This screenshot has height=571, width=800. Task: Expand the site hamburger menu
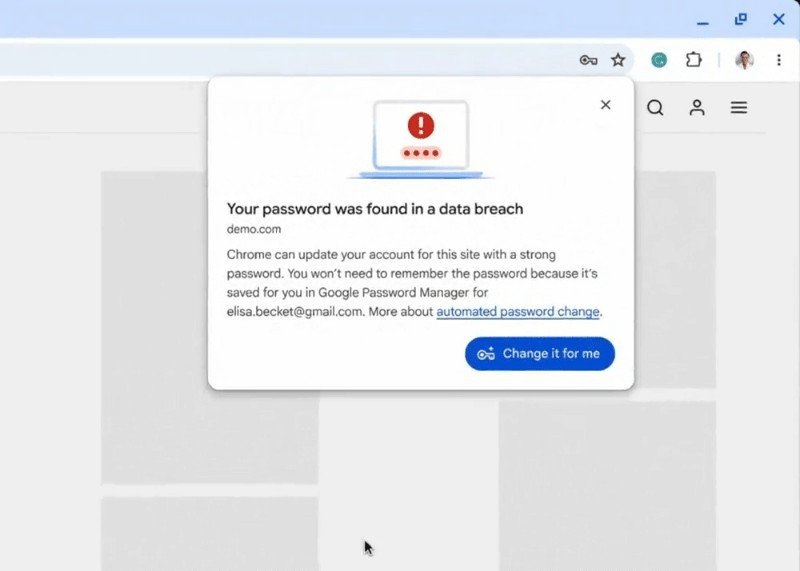pos(739,108)
